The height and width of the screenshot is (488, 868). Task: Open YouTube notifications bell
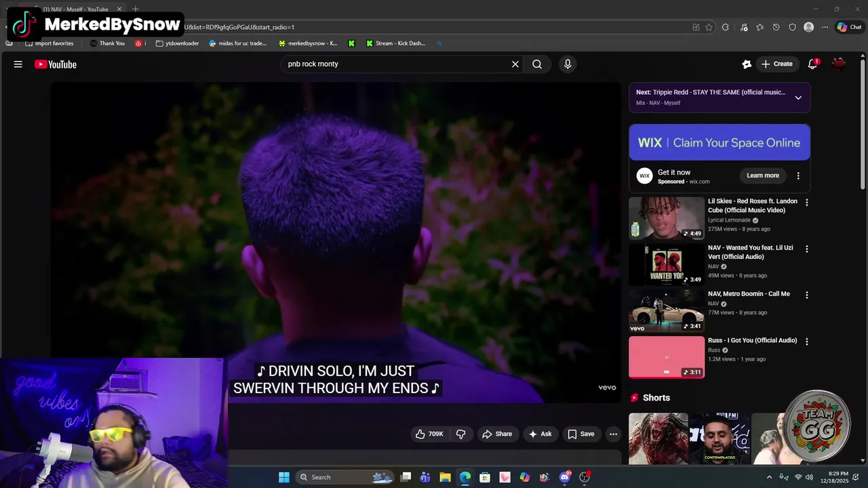tap(812, 64)
